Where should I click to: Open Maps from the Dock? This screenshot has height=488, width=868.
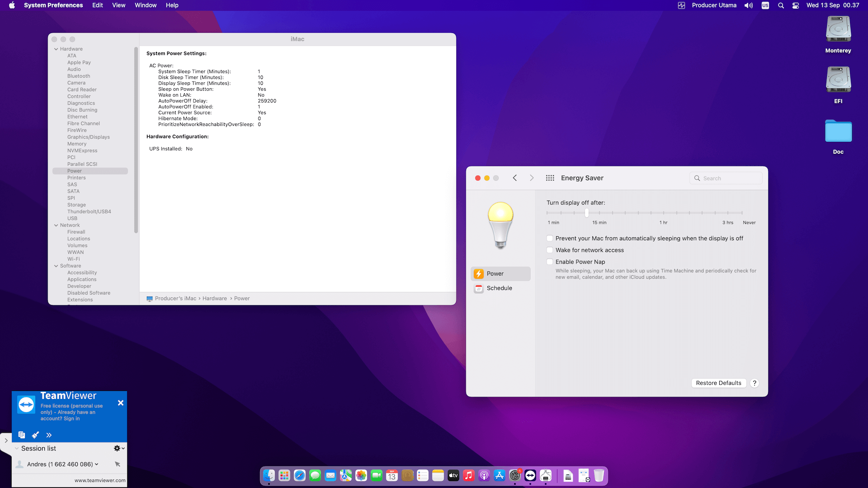pyautogui.click(x=346, y=475)
